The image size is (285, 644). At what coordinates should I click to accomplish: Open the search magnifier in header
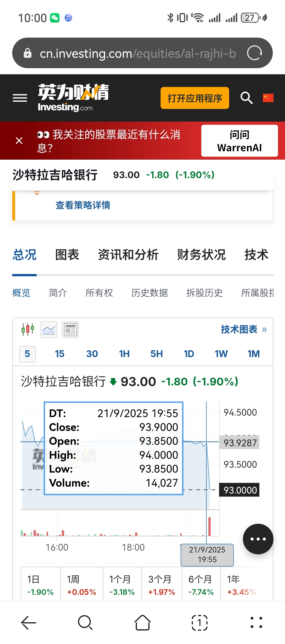247,98
